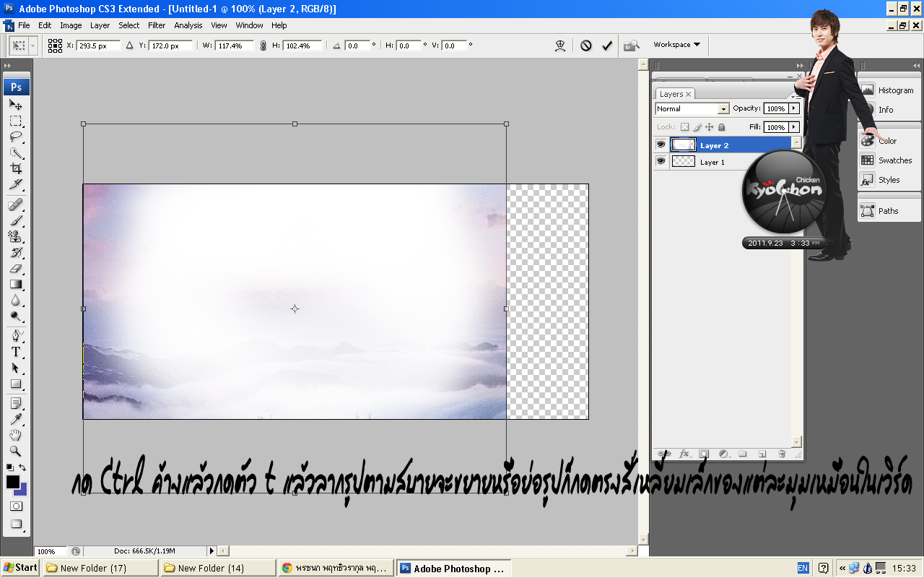This screenshot has height=578, width=924.
Task: Open the Histogram panel
Action: tap(889, 90)
